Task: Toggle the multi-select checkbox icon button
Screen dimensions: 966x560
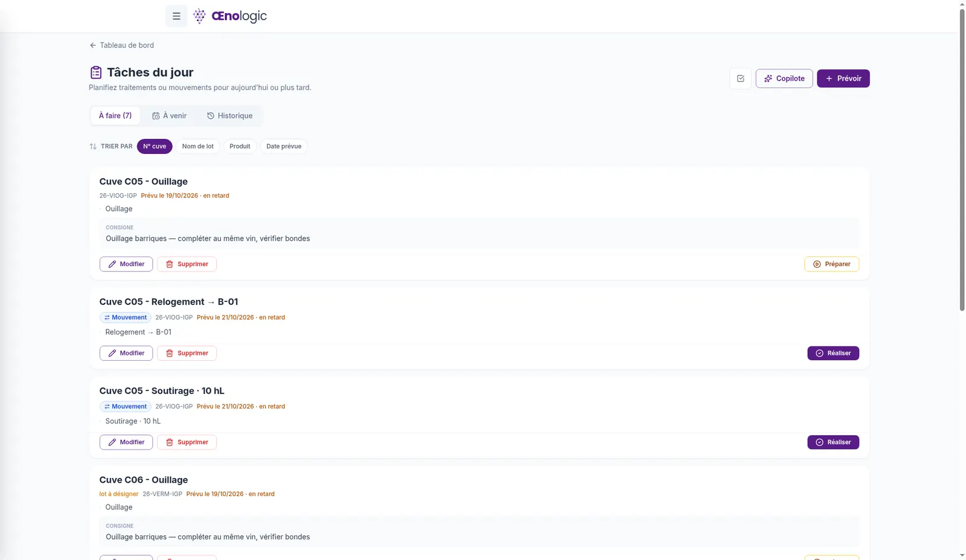Action: point(741,78)
